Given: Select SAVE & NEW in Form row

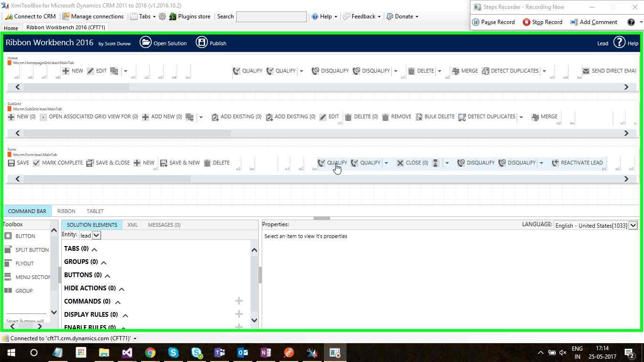Looking at the screenshot, I should coord(180,163).
